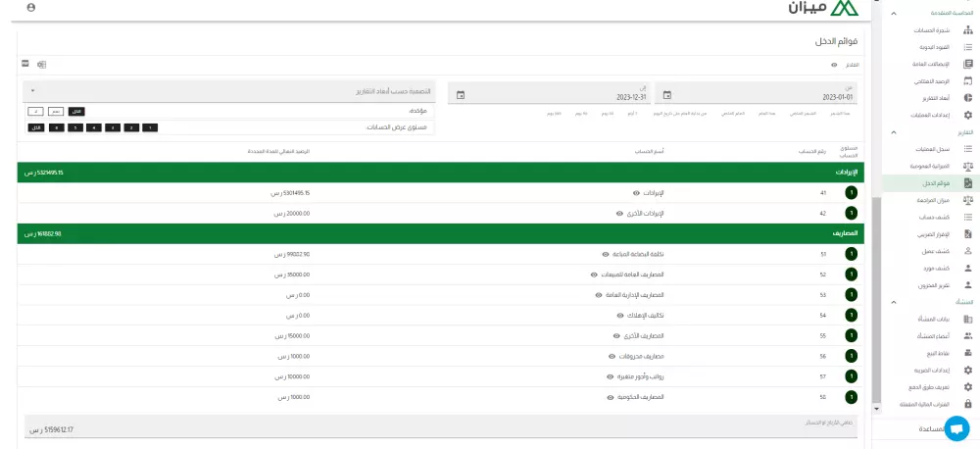980x449 pixels.
Task: Open كشف عميل outlined person icon
Action: pyautogui.click(x=968, y=251)
